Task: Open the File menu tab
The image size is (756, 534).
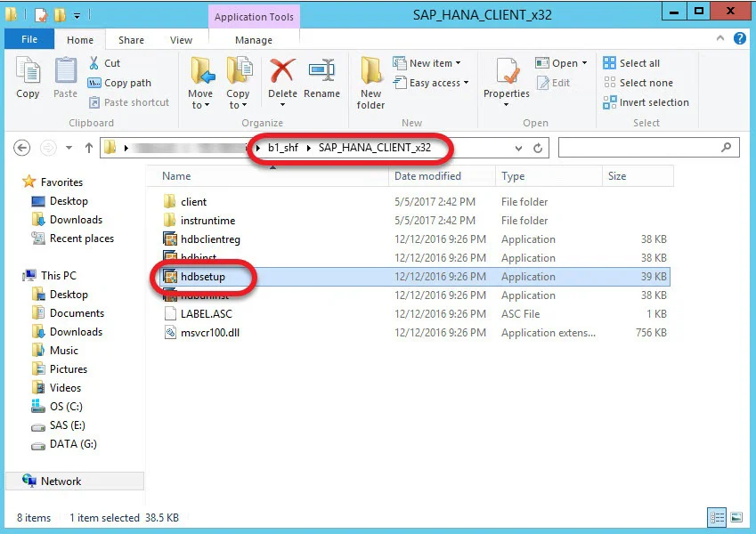Action: 29,40
